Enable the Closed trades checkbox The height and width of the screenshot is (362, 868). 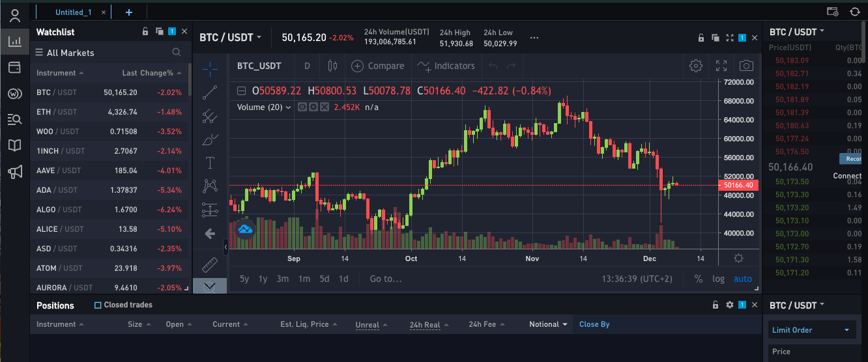pos(98,305)
